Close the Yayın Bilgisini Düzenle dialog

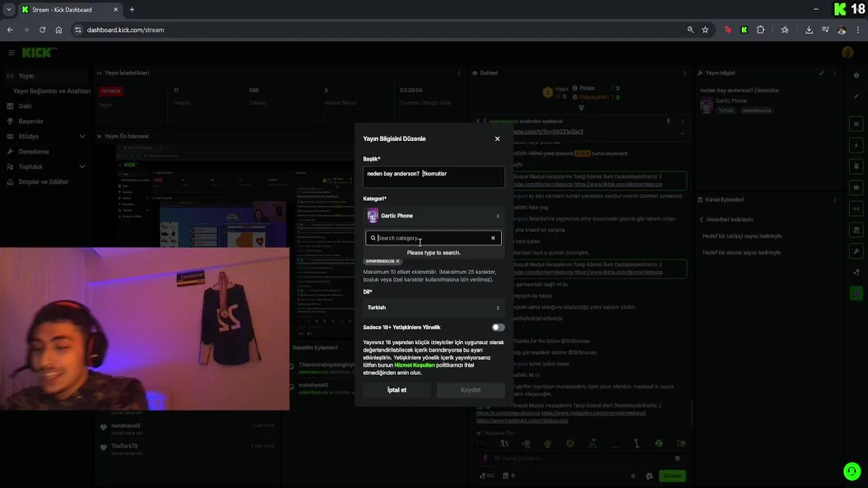click(x=497, y=139)
